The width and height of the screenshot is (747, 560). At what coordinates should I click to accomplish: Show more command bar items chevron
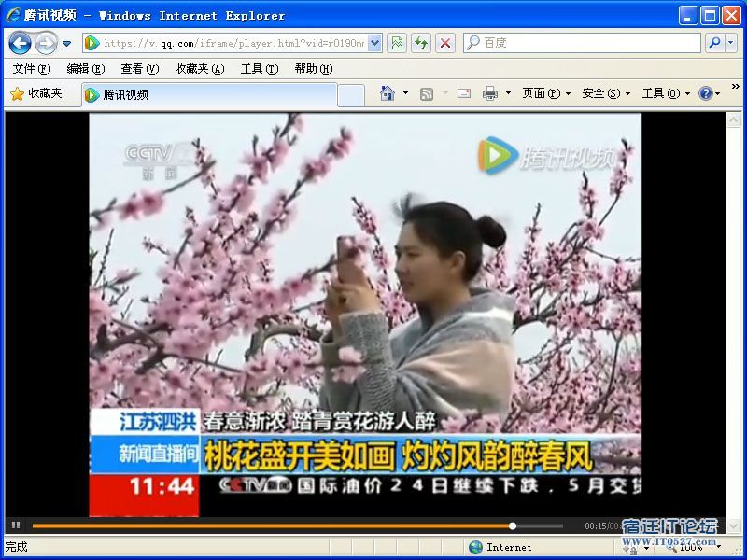[x=736, y=87]
